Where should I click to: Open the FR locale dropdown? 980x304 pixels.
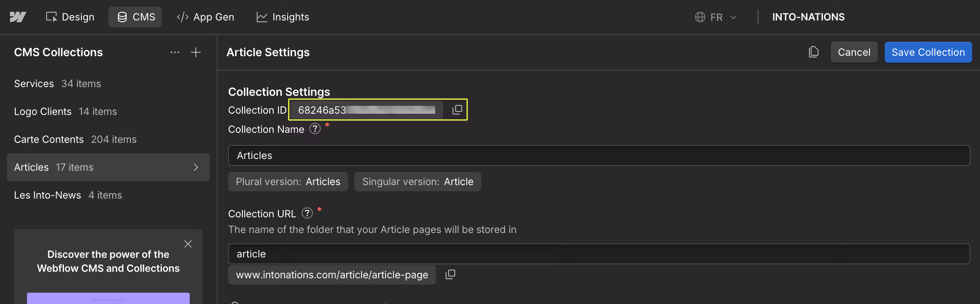tap(716, 17)
